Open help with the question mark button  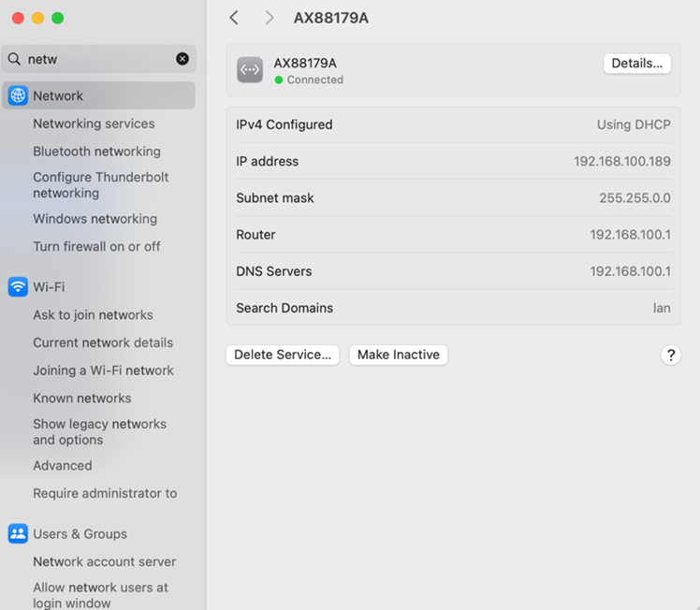(x=670, y=355)
